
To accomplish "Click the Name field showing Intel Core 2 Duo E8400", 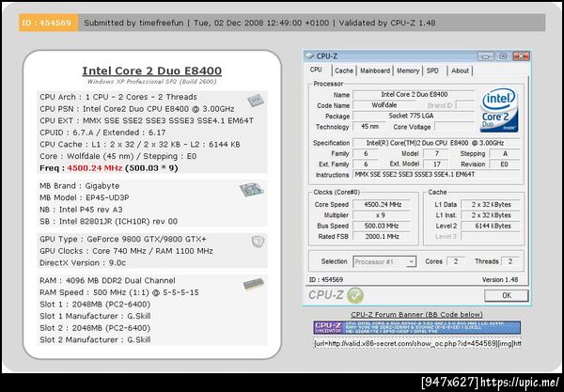I will coord(414,95).
